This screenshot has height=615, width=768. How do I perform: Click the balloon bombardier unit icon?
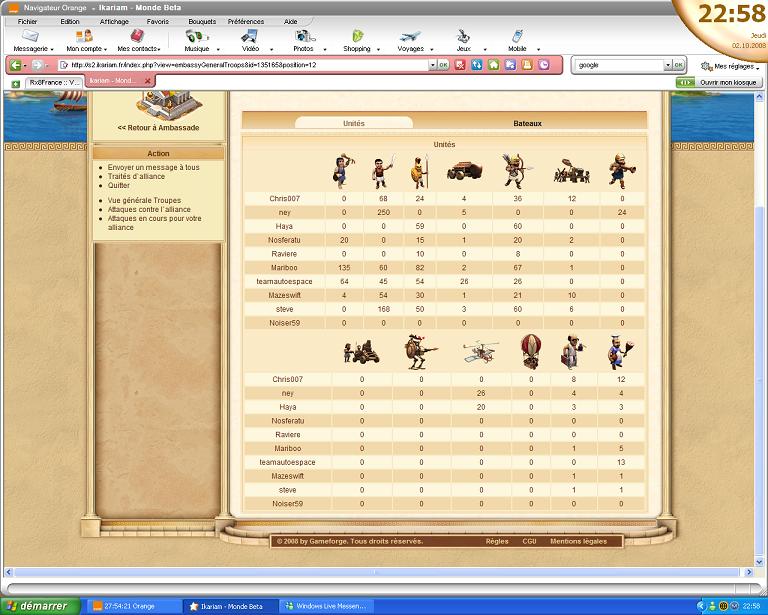(531, 352)
